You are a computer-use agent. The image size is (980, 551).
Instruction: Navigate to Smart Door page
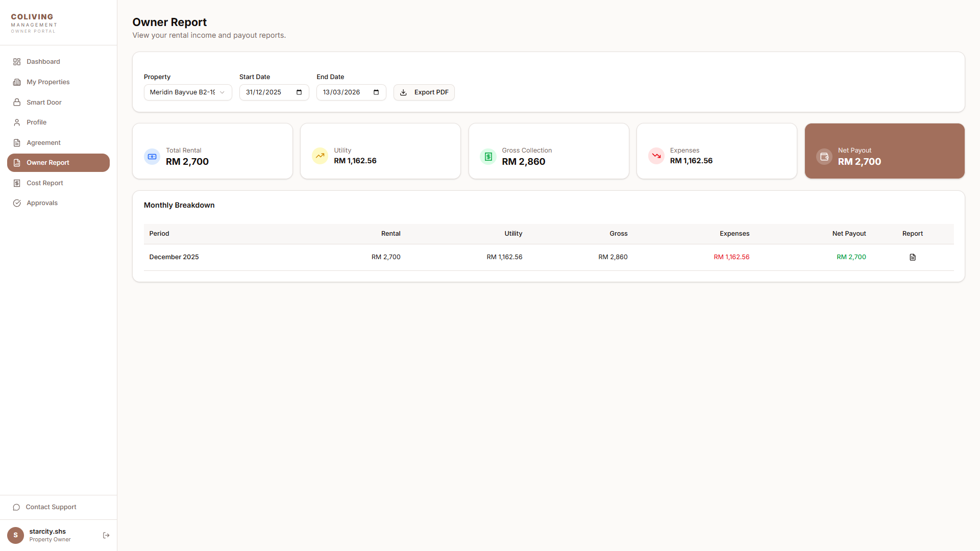[x=44, y=103]
